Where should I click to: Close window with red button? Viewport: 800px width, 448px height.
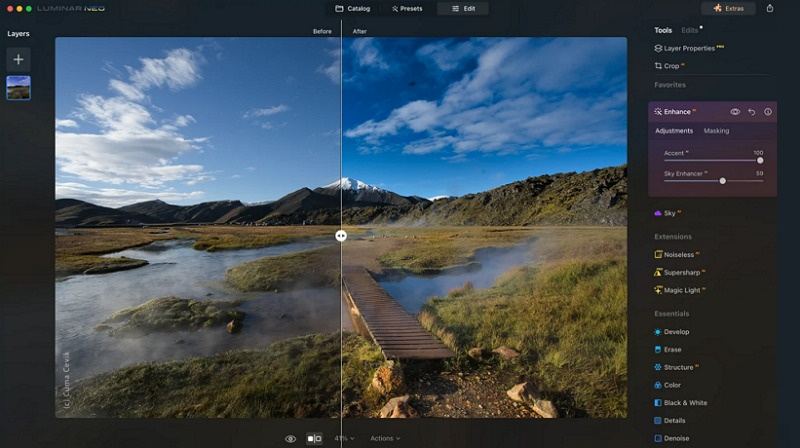click(x=10, y=9)
